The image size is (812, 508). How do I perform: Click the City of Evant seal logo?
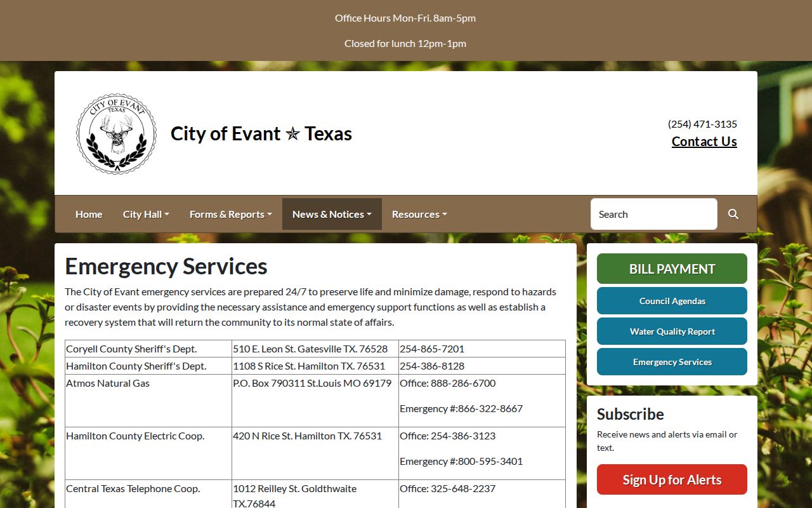tap(116, 134)
